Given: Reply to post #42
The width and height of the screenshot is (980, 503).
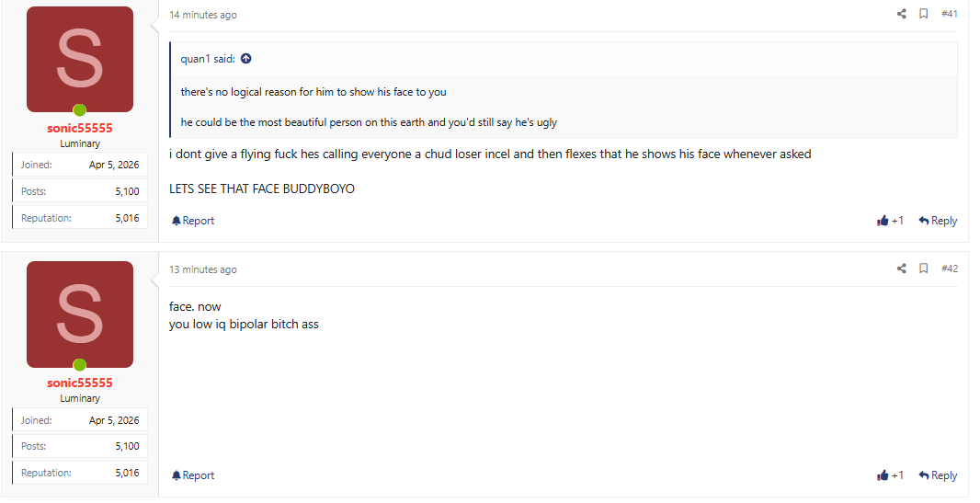Looking at the screenshot, I should [938, 475].
